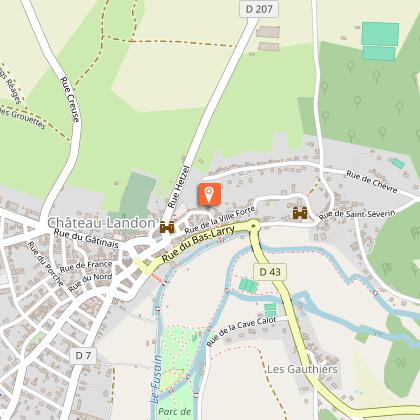The height and width of the screenshot is (420, 420).
Task: Click the orange location pin marker
Action: point(210,194)
